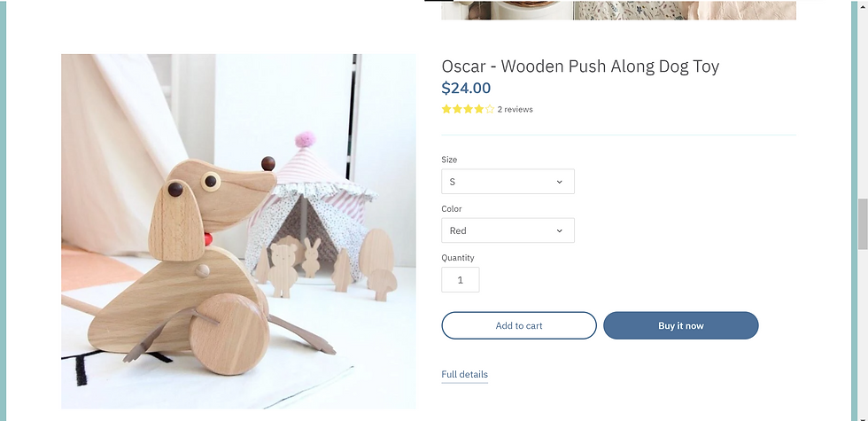This screenshot has height=421, width=868.
Task: Open the Full details link
Action: [464, 374]
